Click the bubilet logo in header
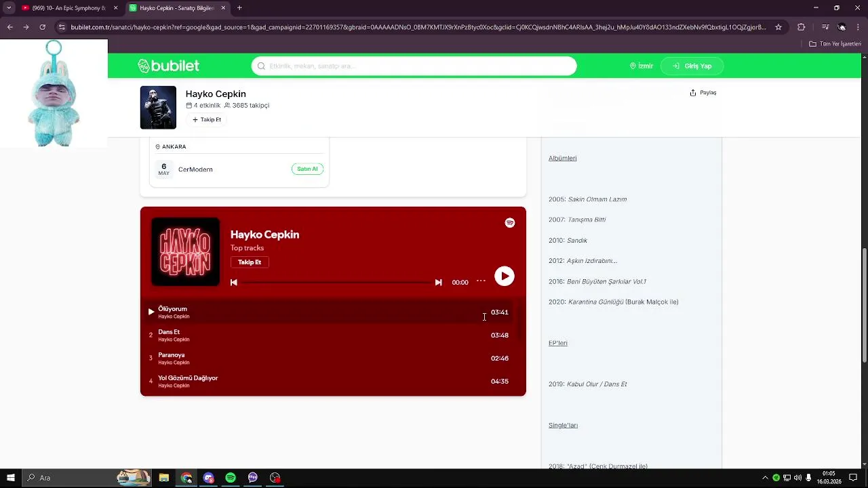This screenshot has width=868, height=488. click(x=168, y=66)
